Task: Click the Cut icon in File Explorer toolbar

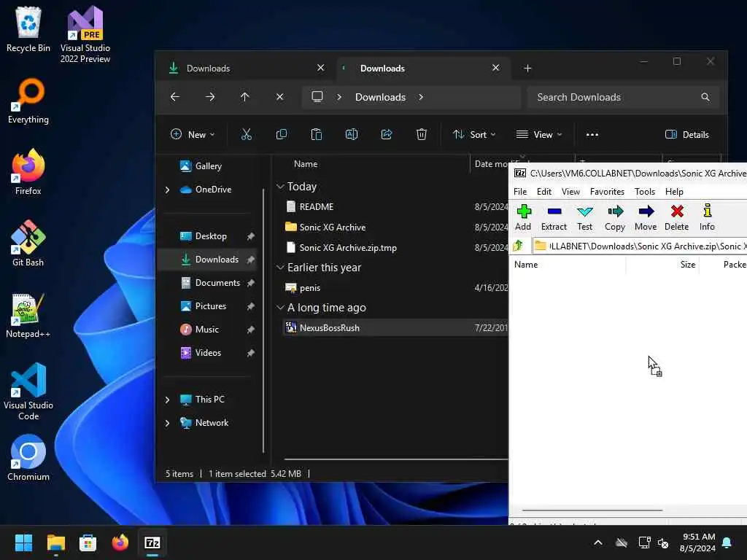Action: (x=247, y=135)
